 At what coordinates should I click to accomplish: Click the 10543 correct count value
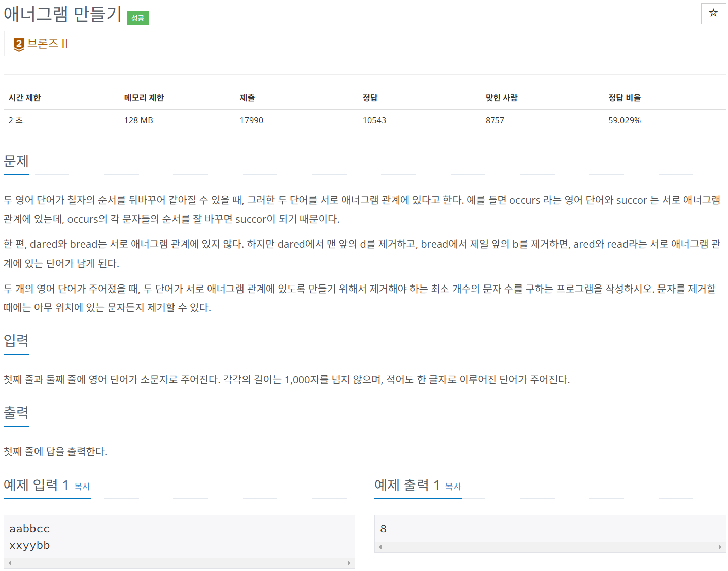374,120
